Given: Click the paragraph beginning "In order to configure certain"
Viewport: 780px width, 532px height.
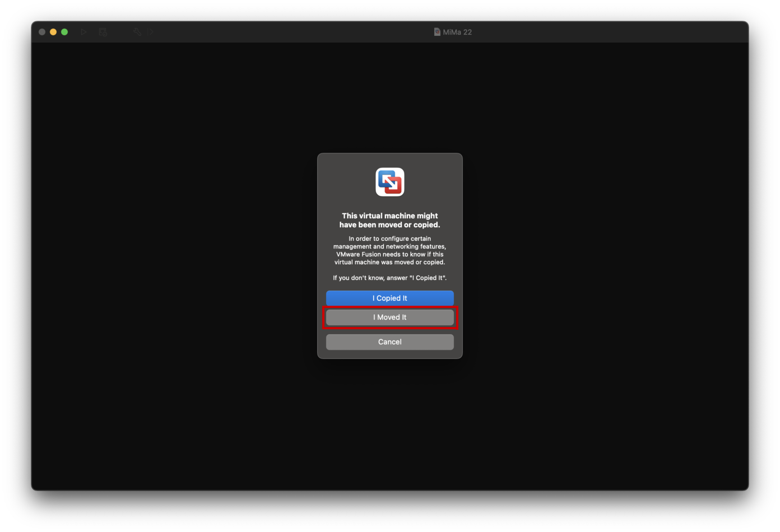Looking at the screenshot, I should [390, 250].
